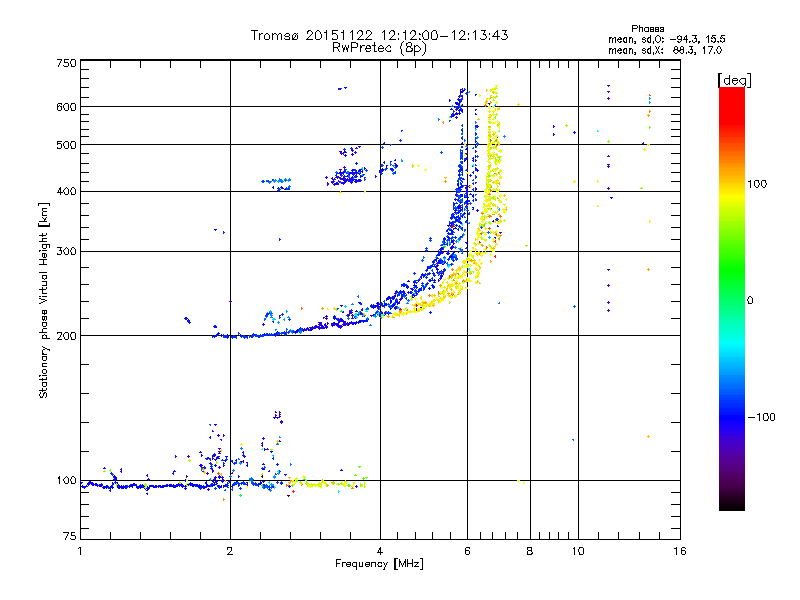Select the 'mean, sd,X: 88.3, 17.0' line
The image size is (800, 600).
pyautogui.click(x=665, y=51)
